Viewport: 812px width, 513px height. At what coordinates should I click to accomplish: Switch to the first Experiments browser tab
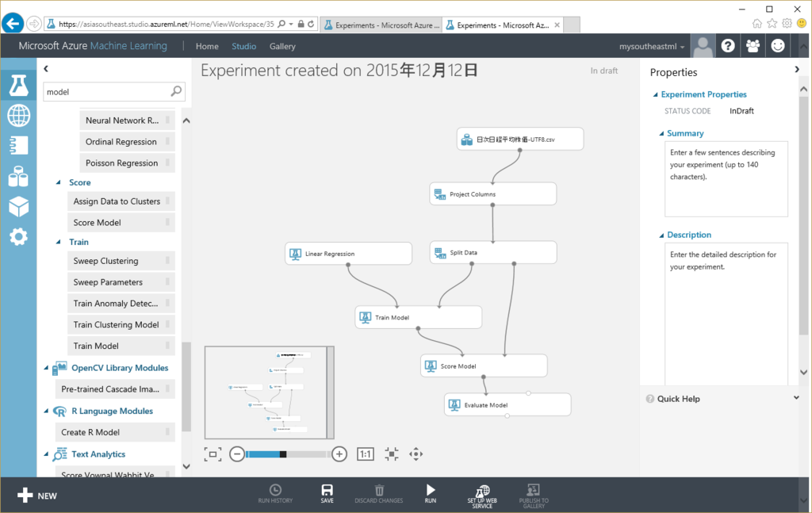pyautogui.click(x=381, y=25)
